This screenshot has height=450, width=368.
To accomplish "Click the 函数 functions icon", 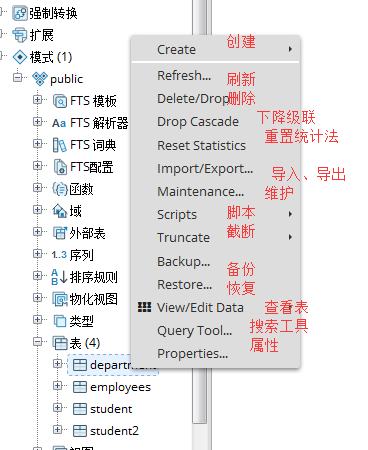I will coord(60,189).
